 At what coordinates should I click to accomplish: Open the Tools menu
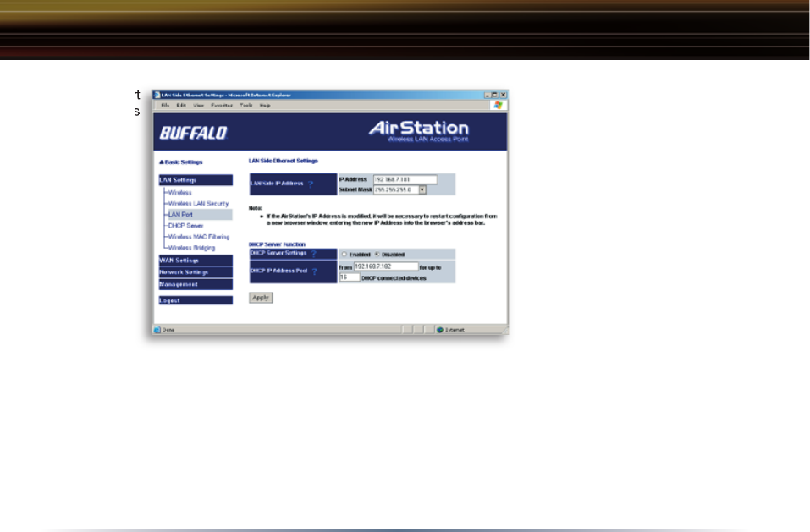click(x=246, y=105)
